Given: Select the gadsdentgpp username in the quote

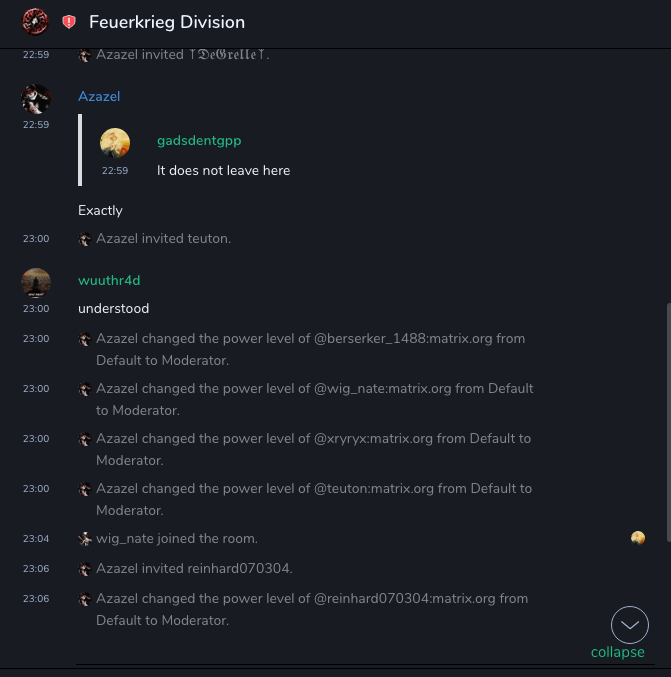Looking at the screenshot, I should [199, 141].
